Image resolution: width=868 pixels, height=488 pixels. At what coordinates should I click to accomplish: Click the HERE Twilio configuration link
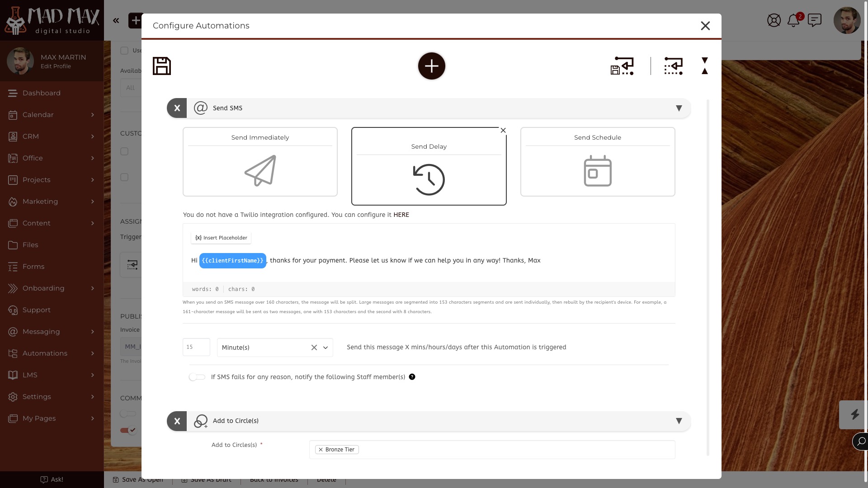401,215
